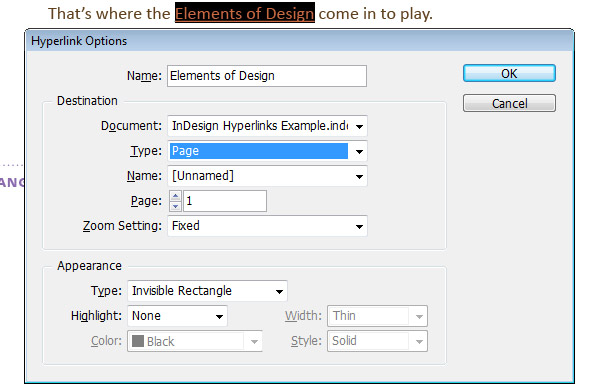Open Appearance Type dropdown showing Invisible Rectangle
Screen dimensions: 599x386
click(207, 291)
